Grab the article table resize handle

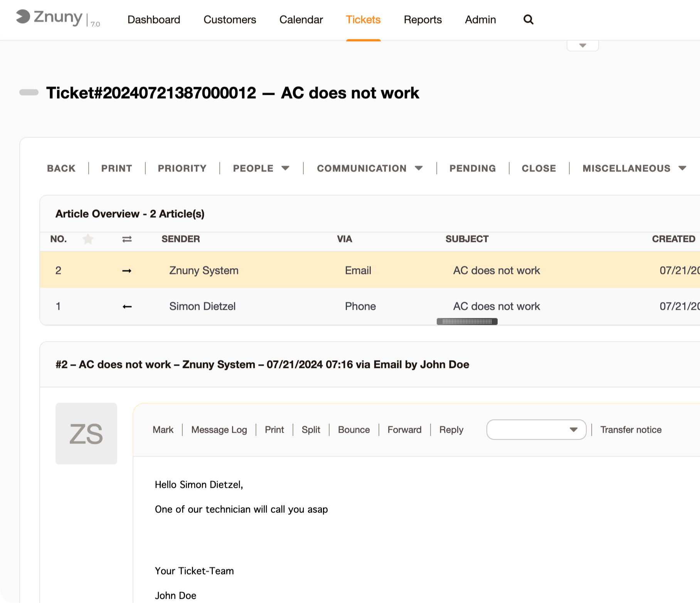[467, 321]
